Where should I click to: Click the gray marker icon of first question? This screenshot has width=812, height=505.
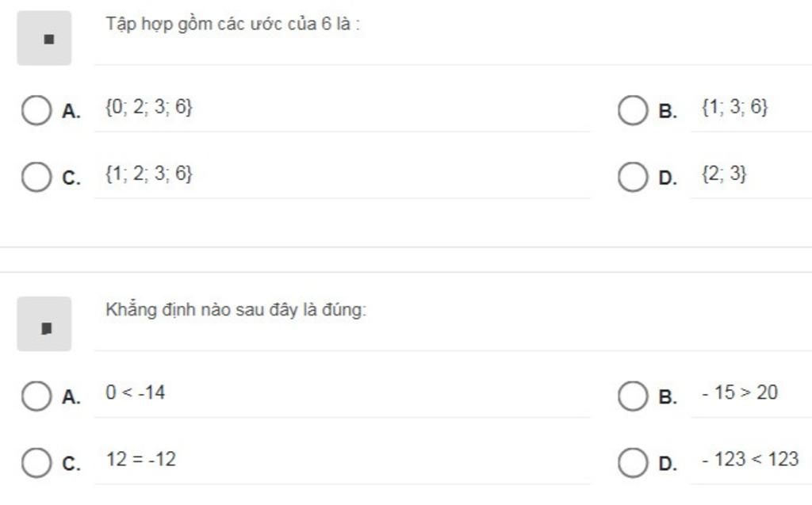coord(44,38)
